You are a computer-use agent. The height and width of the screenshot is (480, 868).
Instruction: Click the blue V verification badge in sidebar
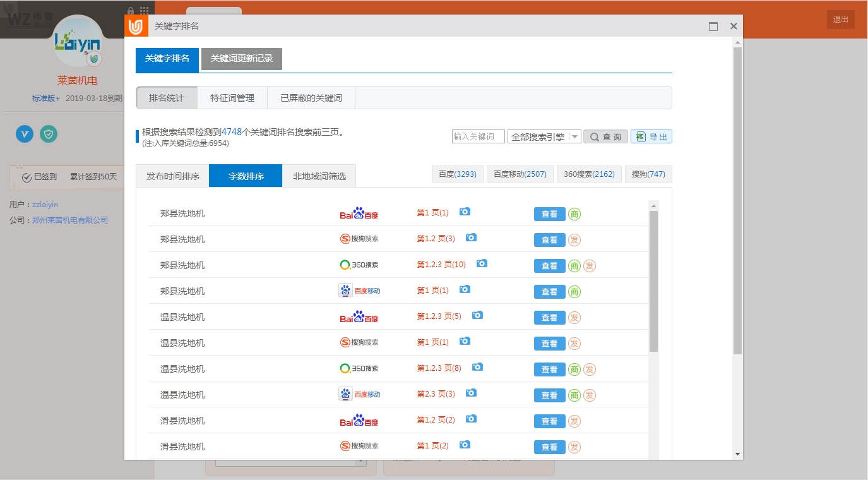point(25,134)
